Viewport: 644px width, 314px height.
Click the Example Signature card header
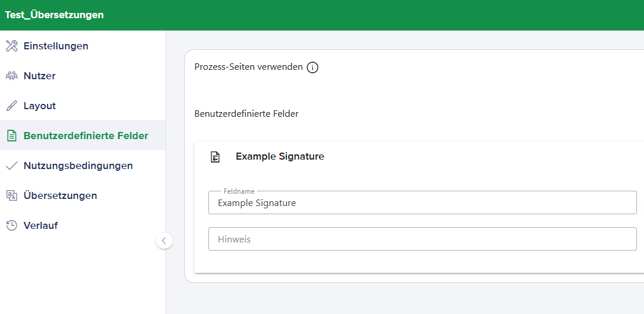(280, 157)
